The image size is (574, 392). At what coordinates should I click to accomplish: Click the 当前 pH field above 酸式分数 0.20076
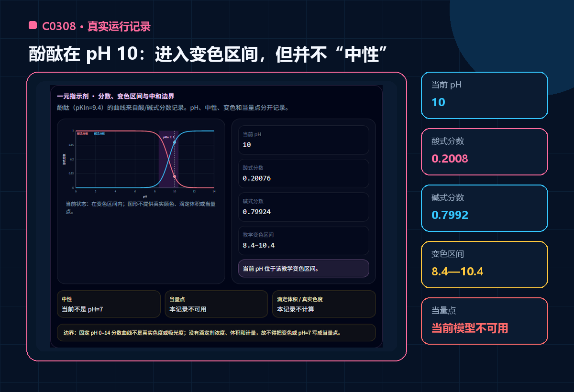[303, 140]
